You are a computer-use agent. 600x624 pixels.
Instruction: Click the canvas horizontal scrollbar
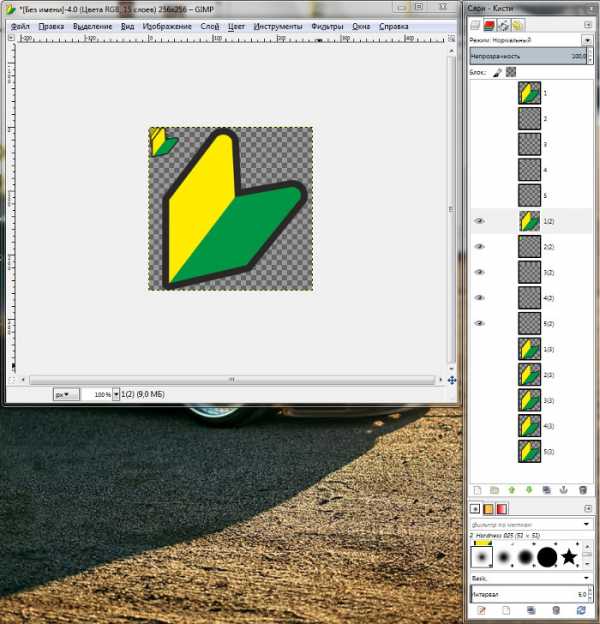coord(232,380)
